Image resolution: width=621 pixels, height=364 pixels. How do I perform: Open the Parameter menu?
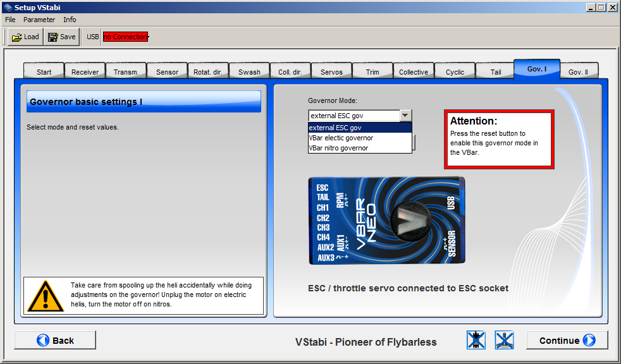(39, 20)
